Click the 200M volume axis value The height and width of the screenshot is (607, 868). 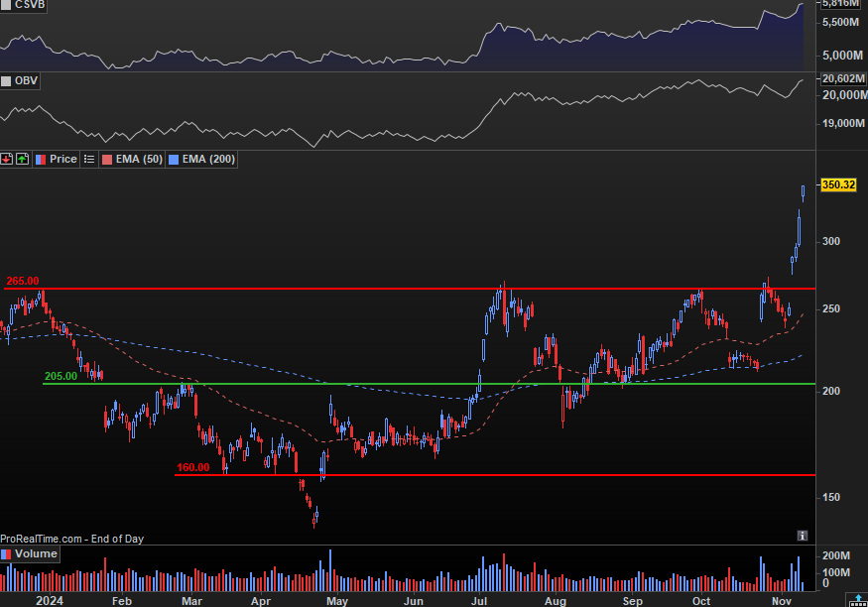pos(836,555)
